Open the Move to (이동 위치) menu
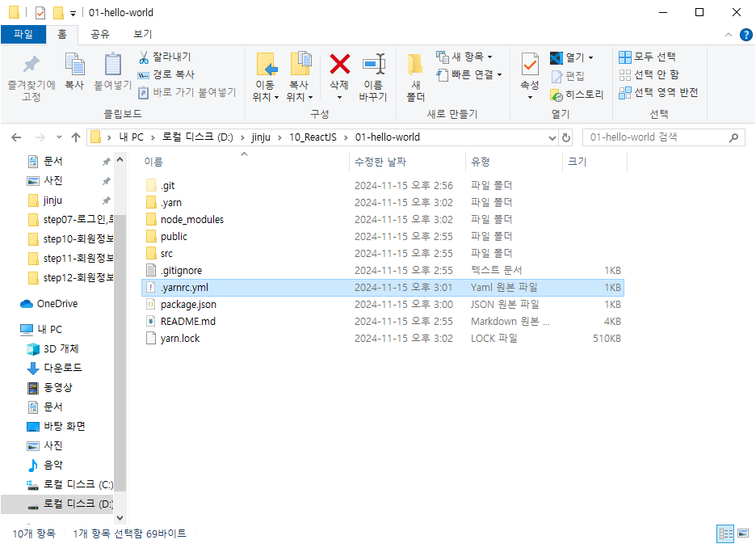The image size is (756, 544). (266, 78)
